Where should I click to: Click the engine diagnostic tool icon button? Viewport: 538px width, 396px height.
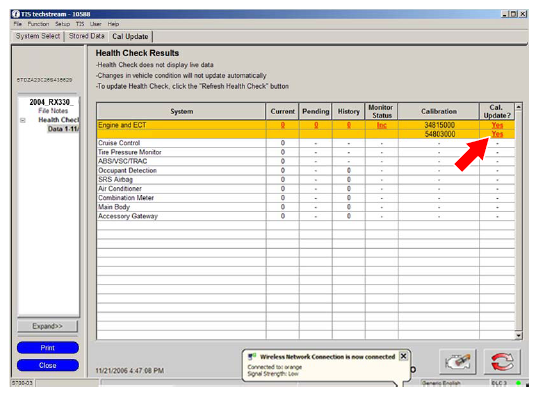[458, 362]
